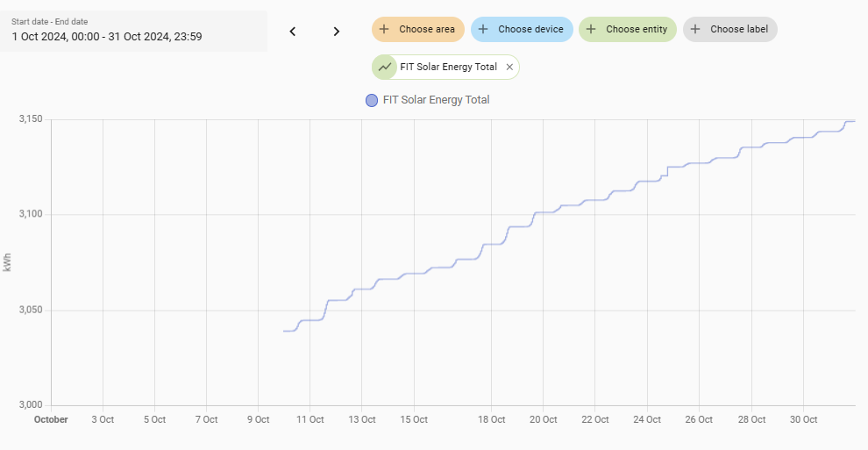
Task: Click the chart icon on FIT Solar chip
Action: [x=385, y=67]
